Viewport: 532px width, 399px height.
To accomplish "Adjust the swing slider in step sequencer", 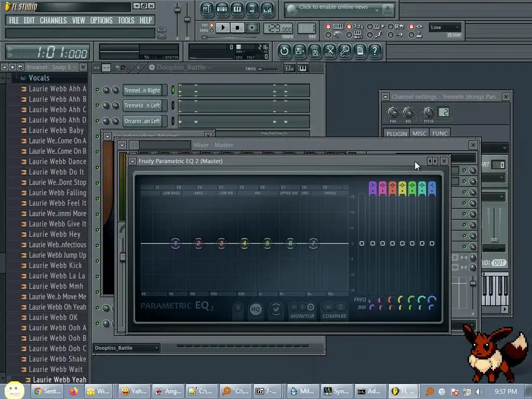I will tap(268, 68).
